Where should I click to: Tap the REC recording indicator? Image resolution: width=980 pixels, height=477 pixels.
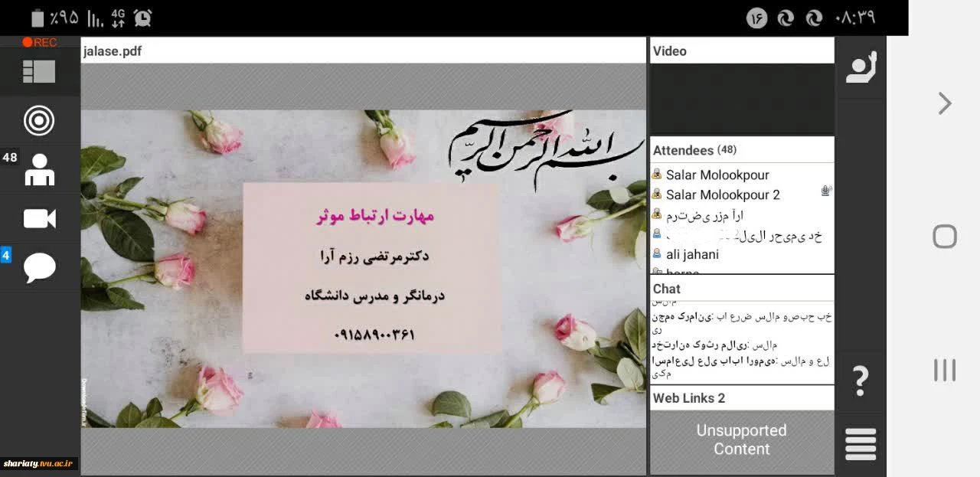[40, 43]
